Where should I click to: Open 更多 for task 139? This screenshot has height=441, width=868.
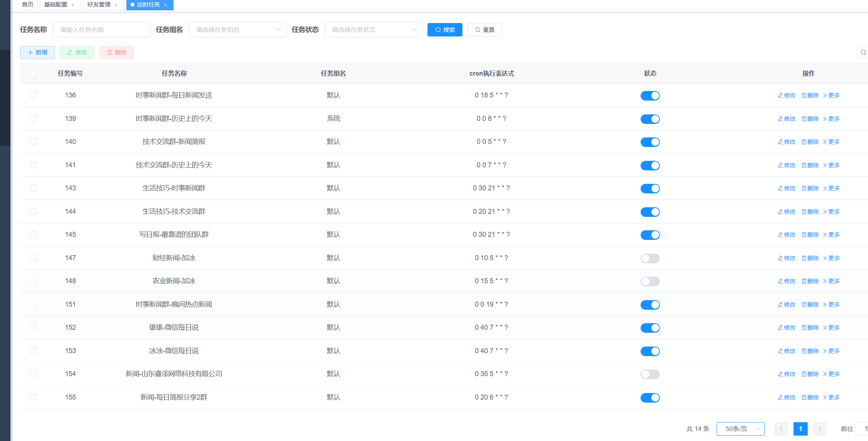(831, 119)
